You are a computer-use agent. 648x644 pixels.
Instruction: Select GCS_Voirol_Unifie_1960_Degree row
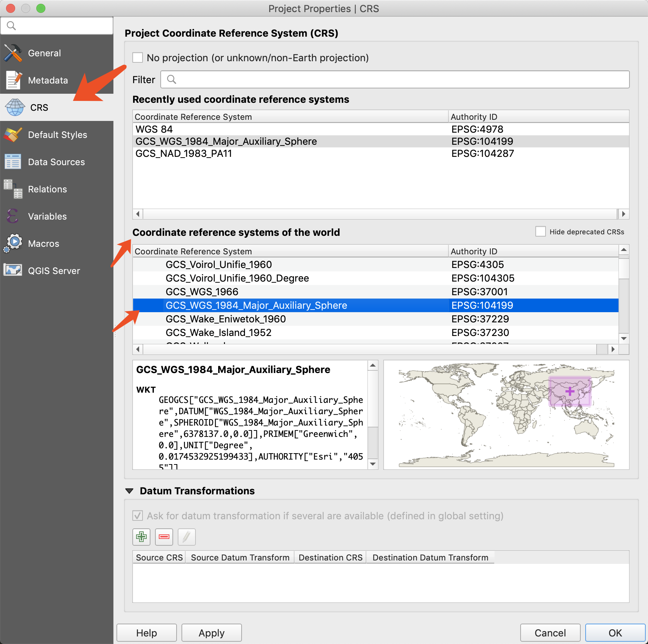(376, 278)
